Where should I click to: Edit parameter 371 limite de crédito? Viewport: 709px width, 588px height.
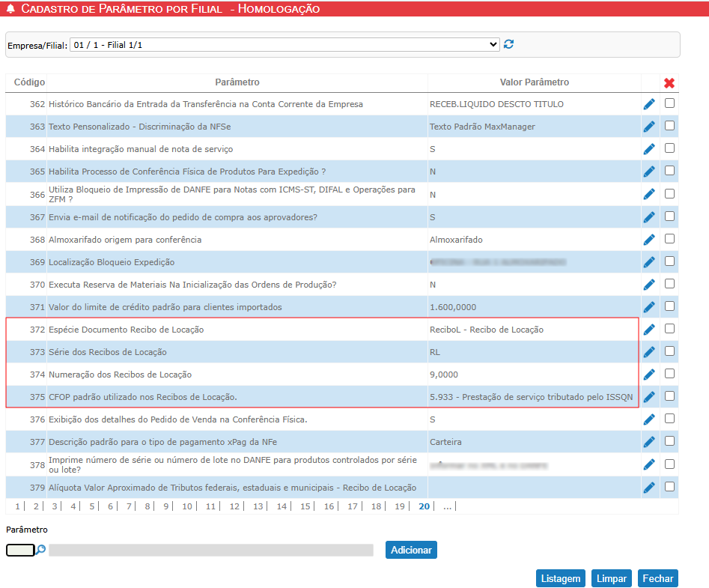click(x=649, y=307)
